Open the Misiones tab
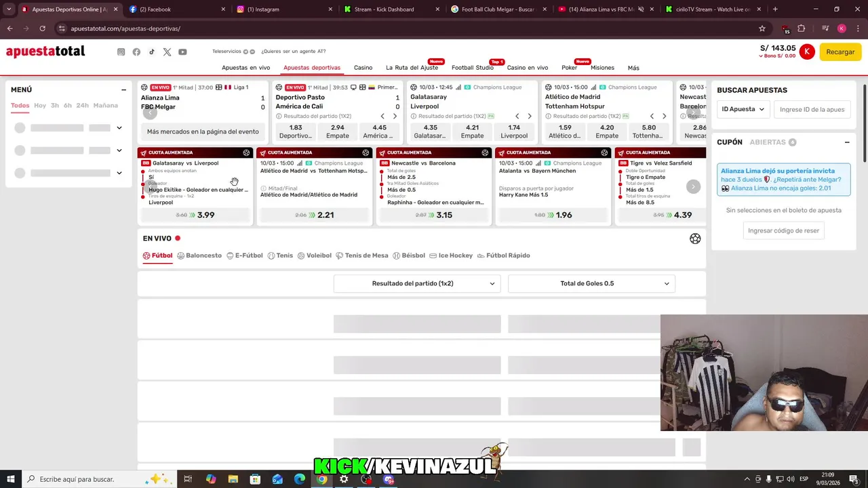 click(602, 68)
